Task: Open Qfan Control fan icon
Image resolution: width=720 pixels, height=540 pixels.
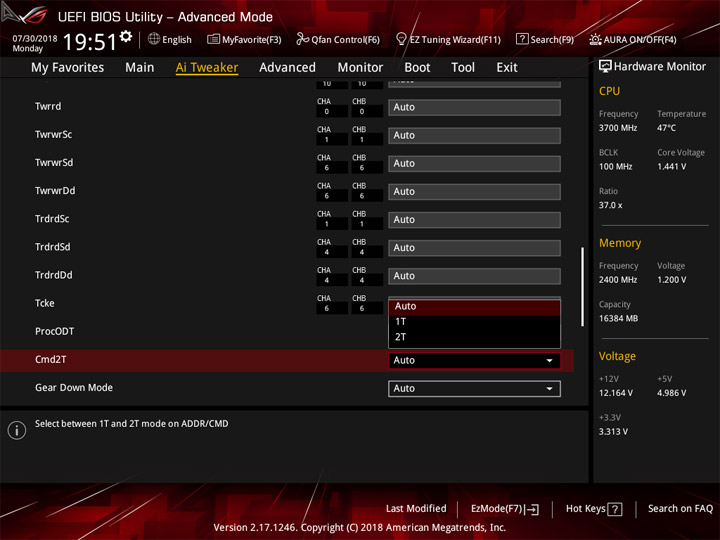Action: click(302, 39)
